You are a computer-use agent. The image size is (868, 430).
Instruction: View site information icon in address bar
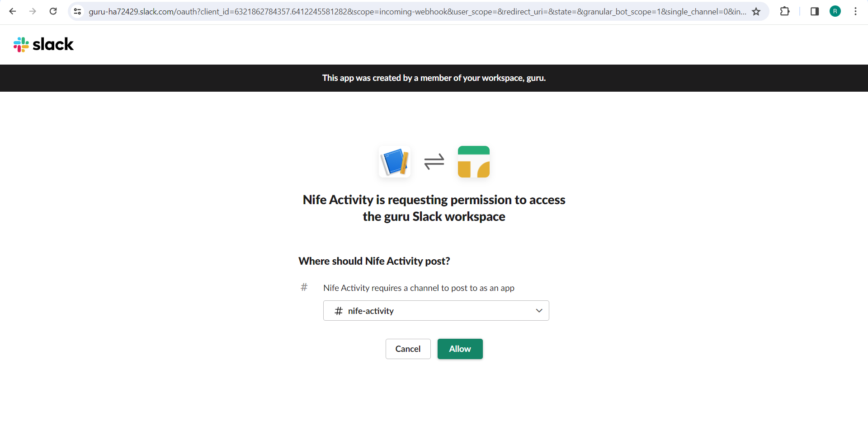[x=78, y=11]
